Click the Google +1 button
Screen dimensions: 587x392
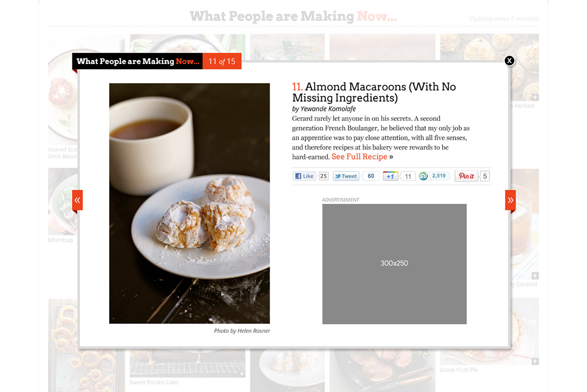coord(390,176)
